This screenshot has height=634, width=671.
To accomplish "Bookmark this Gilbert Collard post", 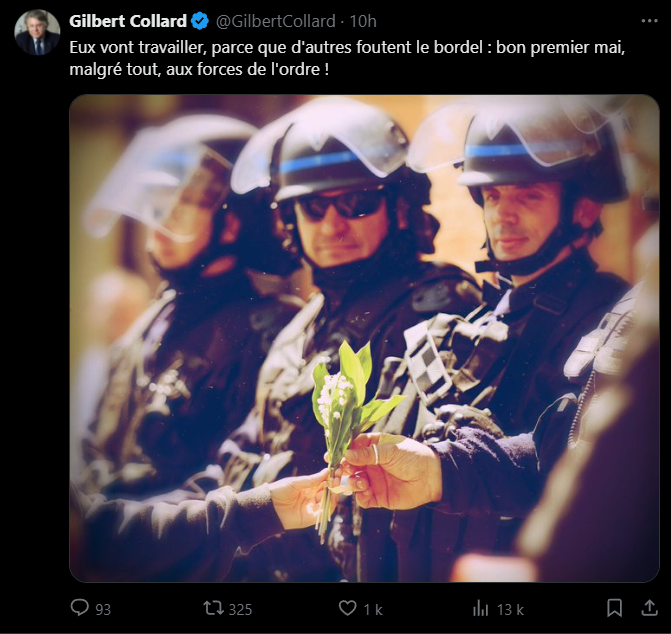I will point(615,608).
